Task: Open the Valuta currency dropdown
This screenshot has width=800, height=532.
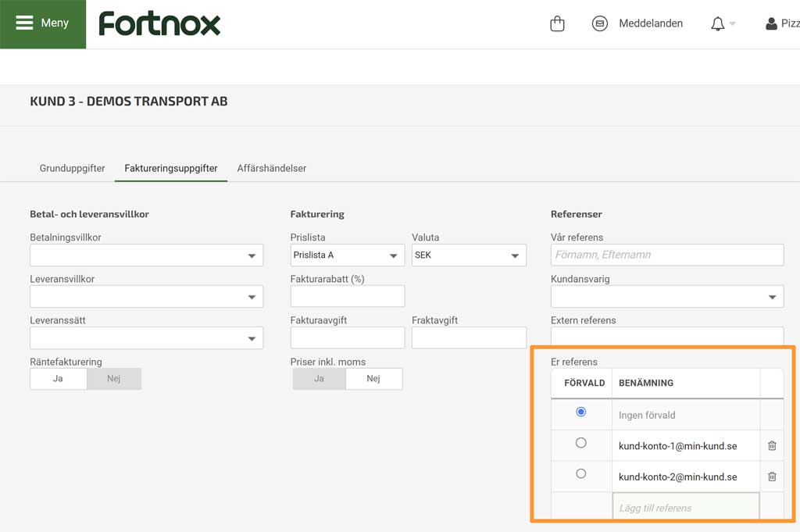Action: pyautogui.click(x=469, y=255)
